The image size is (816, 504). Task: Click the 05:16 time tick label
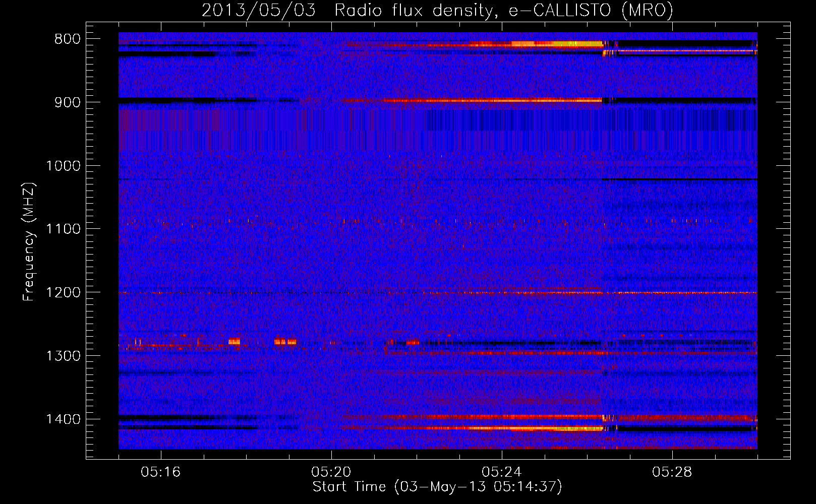tap(161, 472)
